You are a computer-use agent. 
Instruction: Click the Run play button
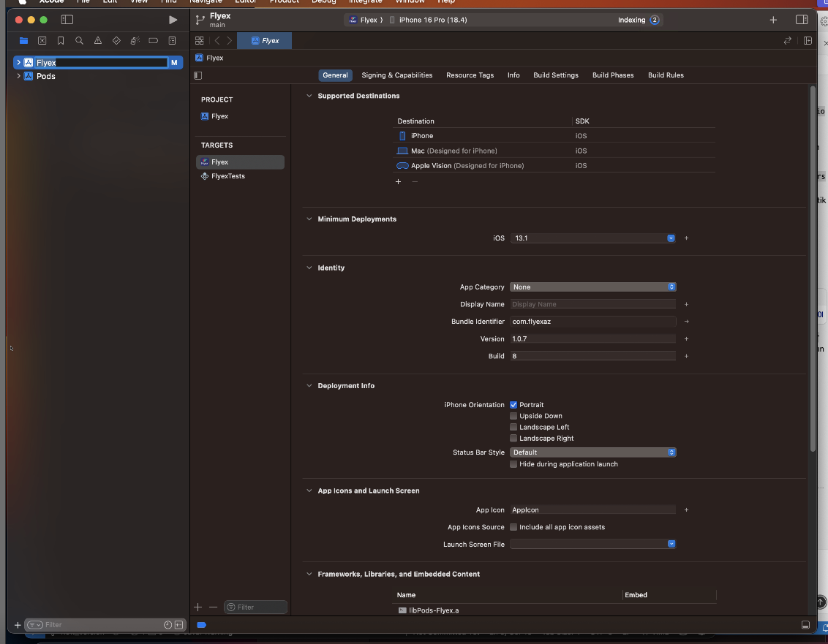pos(173,20)
